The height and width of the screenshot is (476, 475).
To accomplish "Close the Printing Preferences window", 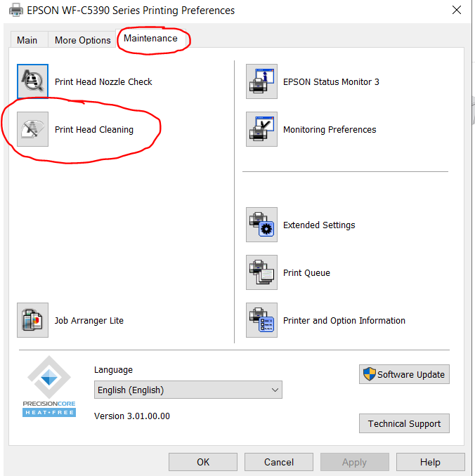I will coord(457,10).
